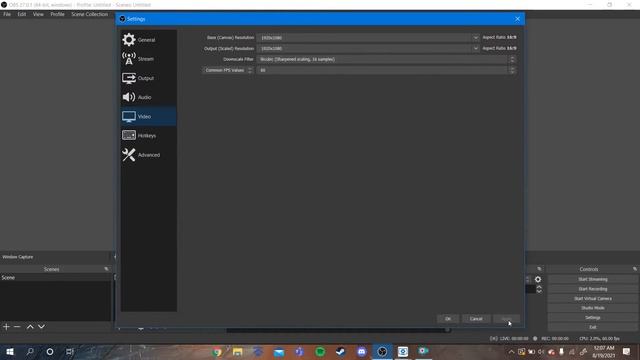This screenshot has width=640, height=360.
Task: Select the Scene item in Scenes list
Action: pos(56,278)
